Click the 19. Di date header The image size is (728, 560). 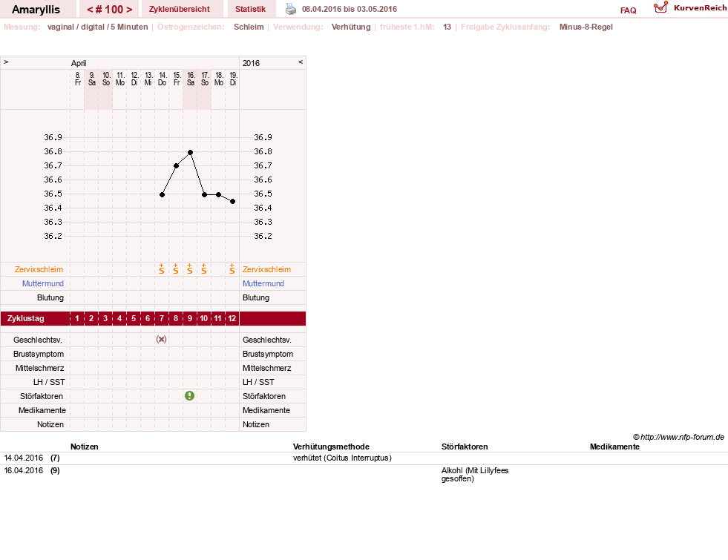coord(232,79)
